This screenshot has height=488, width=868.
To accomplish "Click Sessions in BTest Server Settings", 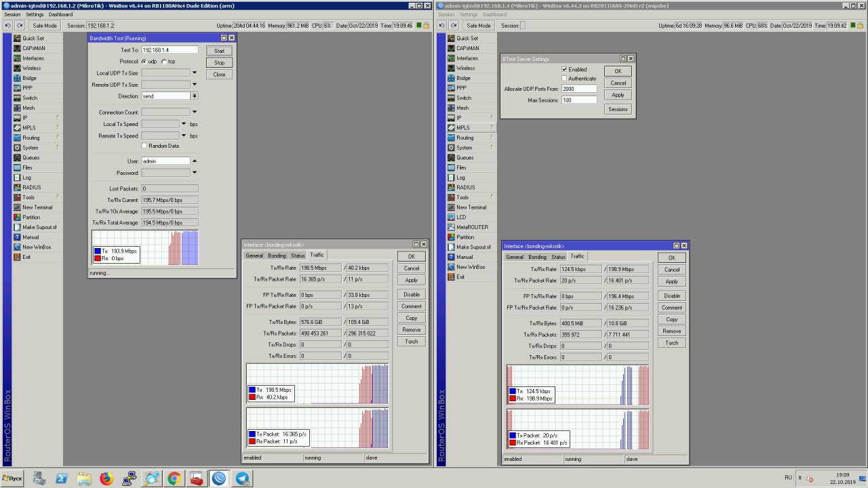I will pos(618,109).
